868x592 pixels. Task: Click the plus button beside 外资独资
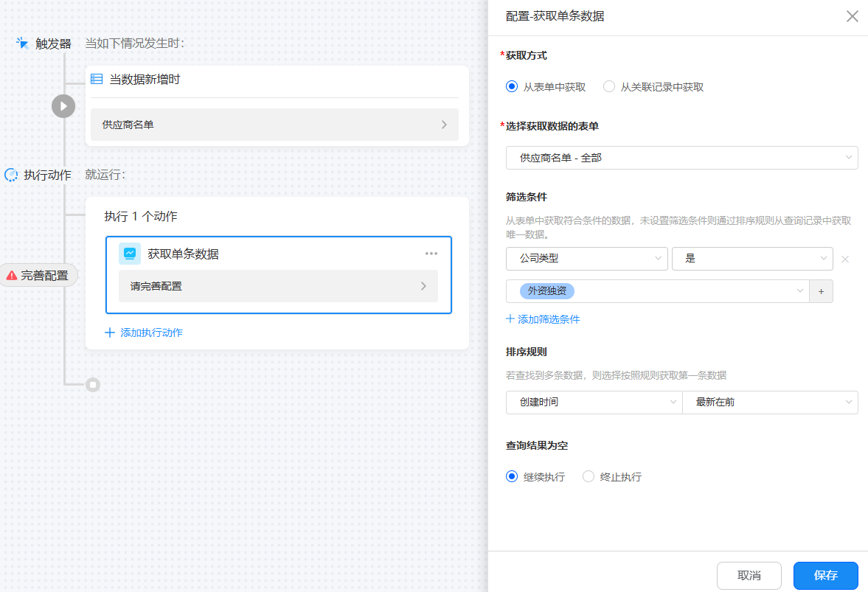(x=821, y=291)
